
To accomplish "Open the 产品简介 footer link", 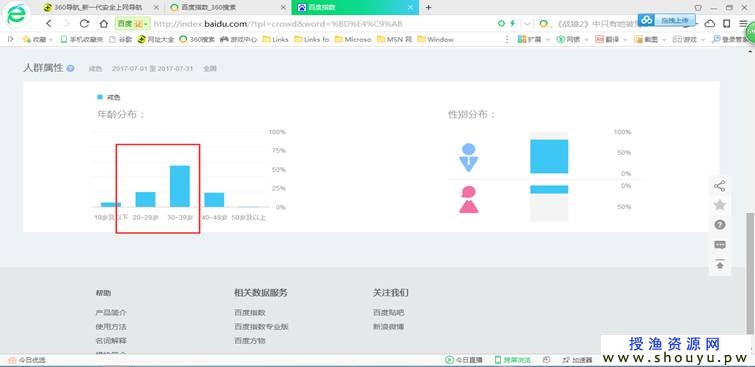I will coord(111,313).
